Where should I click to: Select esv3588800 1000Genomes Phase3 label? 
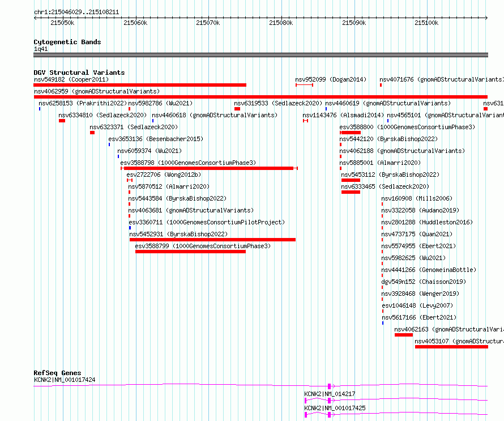click(x=407, y=127)
